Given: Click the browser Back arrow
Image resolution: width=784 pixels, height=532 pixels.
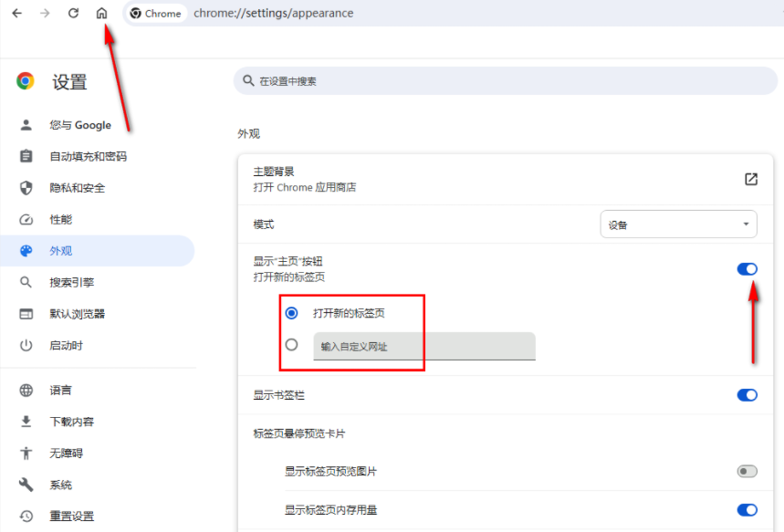Looking at the screenshot, I should click(17, 13).
